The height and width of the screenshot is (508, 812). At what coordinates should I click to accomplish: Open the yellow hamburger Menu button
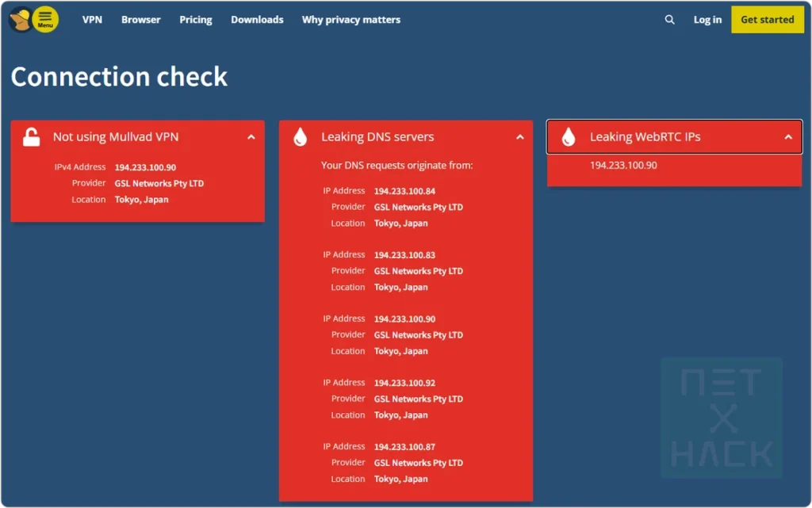point(45,19)
